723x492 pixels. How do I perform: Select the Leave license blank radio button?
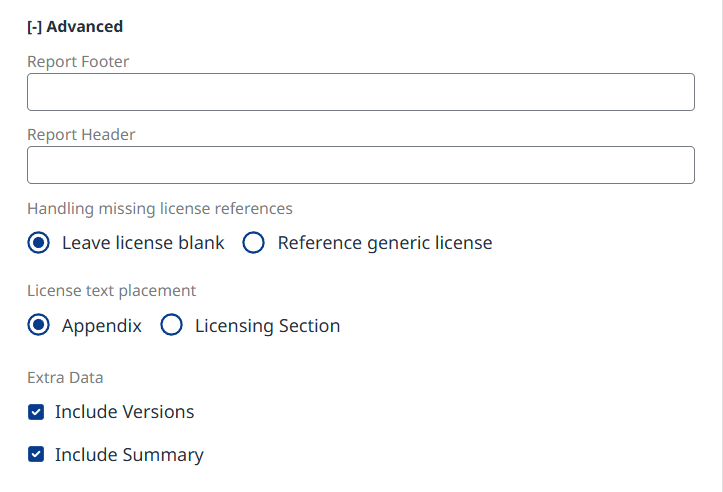click(39, 243)
